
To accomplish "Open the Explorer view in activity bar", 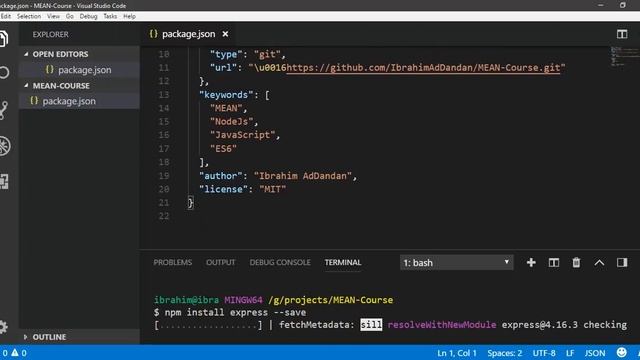I will point(4,39).
